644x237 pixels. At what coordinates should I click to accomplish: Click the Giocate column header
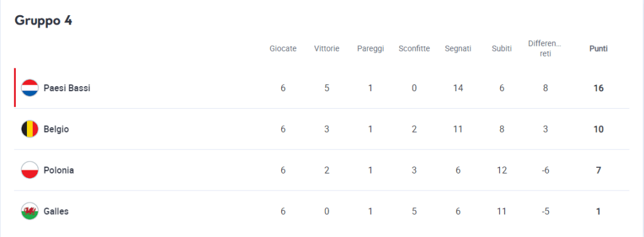[x=283, y=48]
